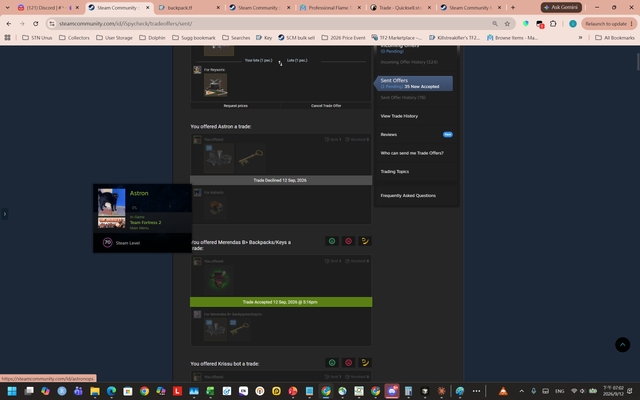Click the key item received from Merendas
This screenshot has width=640, height=400.
point(240,329)
